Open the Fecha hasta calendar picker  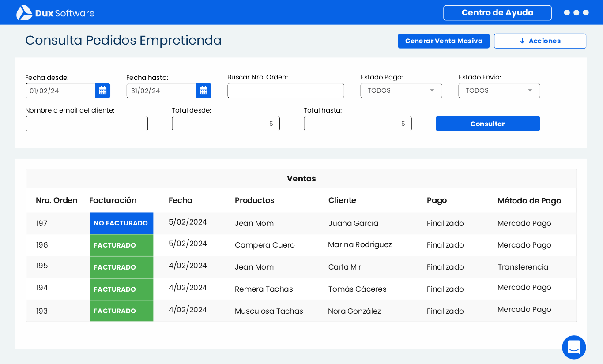coord(204,90)
